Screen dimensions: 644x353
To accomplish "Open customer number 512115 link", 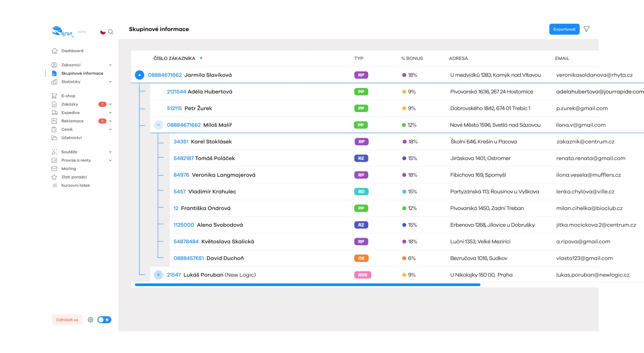I will click(174, 108).
